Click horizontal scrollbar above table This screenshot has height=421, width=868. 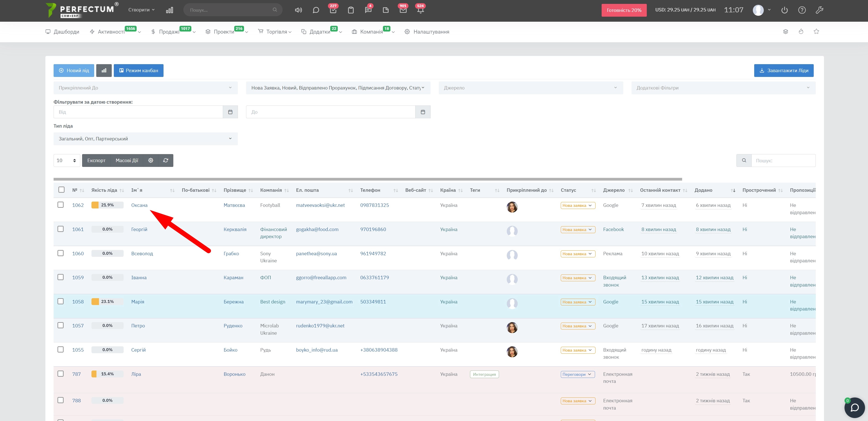click(368, 179)
